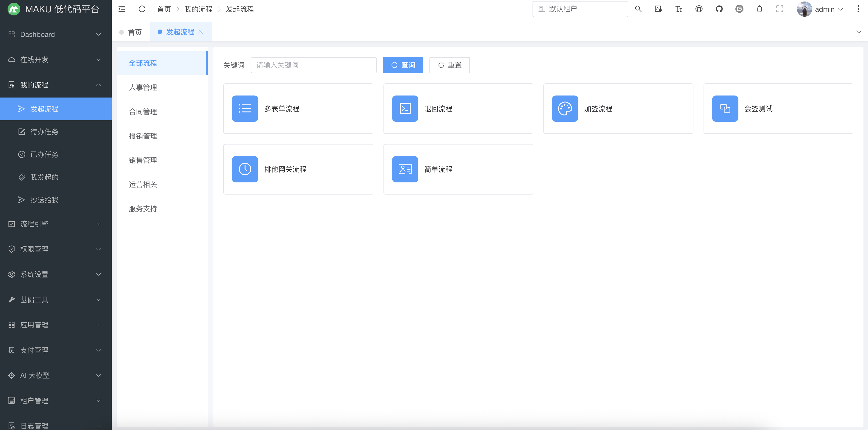Click the 查询 search button

point(403,65)
